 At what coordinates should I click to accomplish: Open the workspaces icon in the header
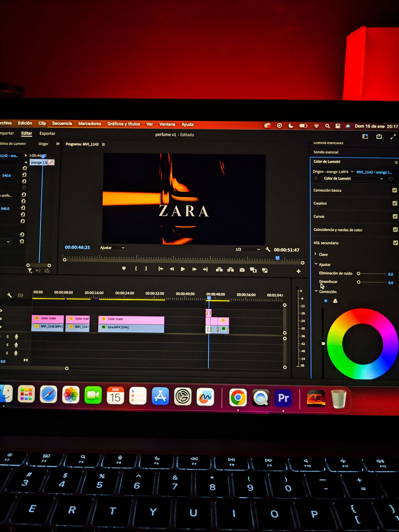(365, 136)
